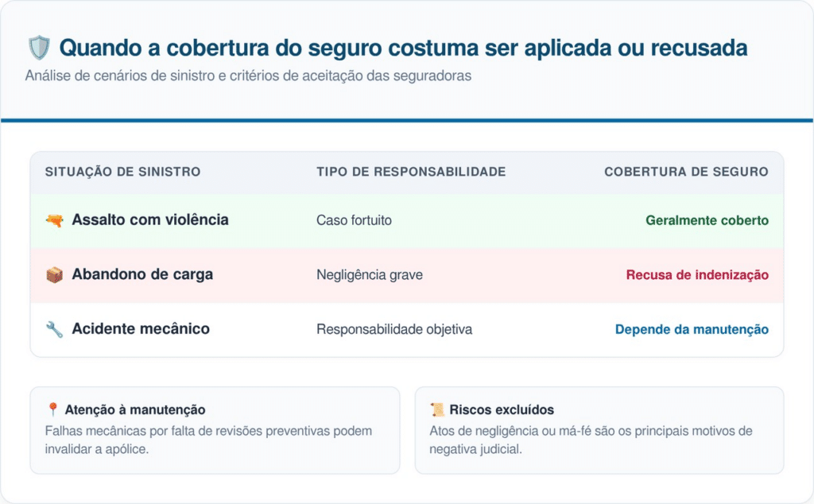Click the wrench icon for Acidente mecânico
This screenshot has width=814, height=504.
[x=54, y=329]
